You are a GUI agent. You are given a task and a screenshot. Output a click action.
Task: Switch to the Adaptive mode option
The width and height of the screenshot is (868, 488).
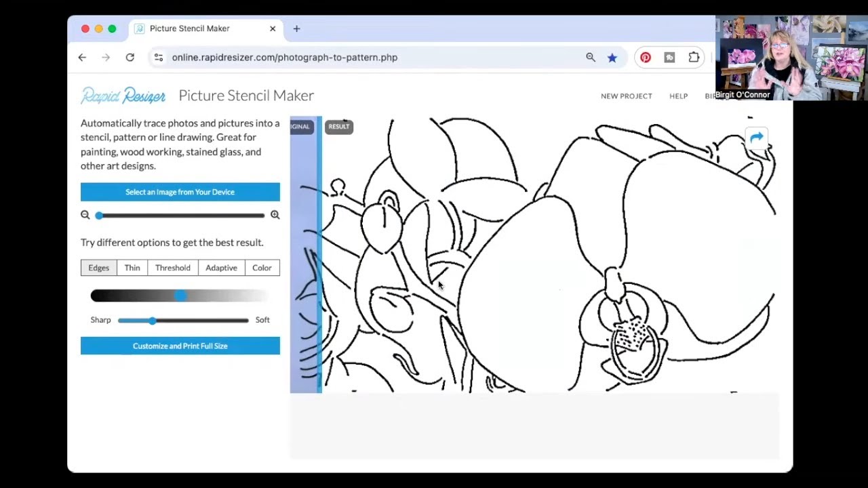221,268
